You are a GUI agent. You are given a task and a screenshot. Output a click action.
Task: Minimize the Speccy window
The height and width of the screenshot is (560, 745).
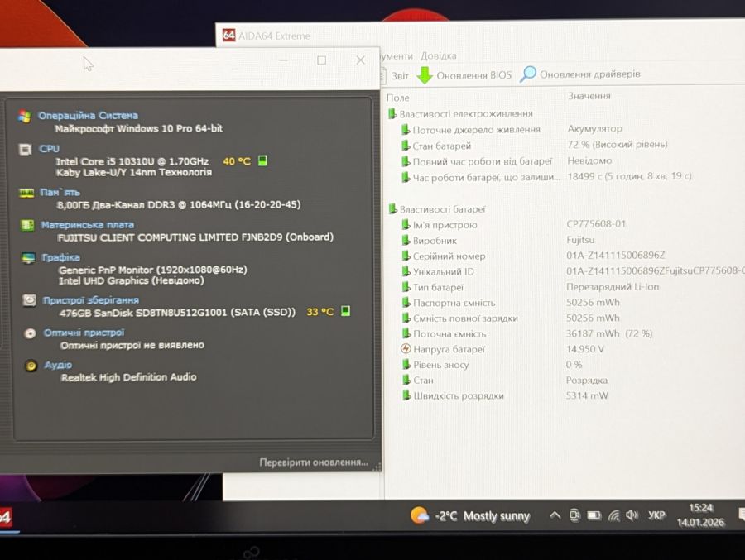coord(284,60)
